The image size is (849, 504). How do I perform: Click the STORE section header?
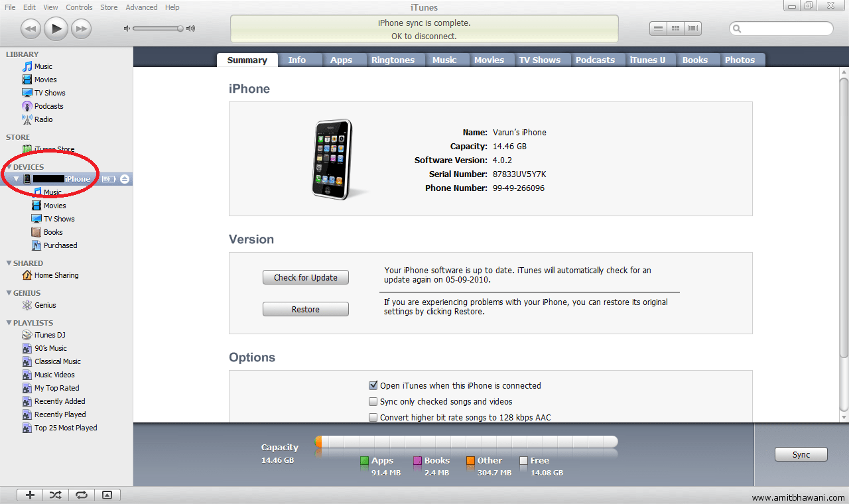(18, 137)
